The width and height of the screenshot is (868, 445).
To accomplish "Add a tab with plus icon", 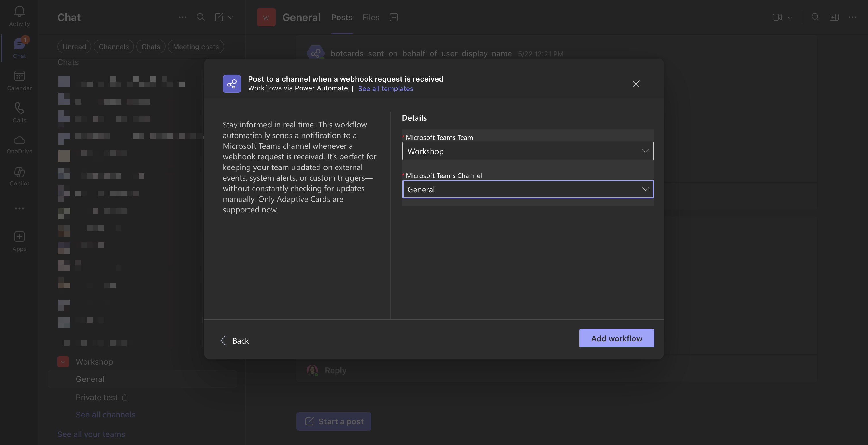I will (394, 17).
